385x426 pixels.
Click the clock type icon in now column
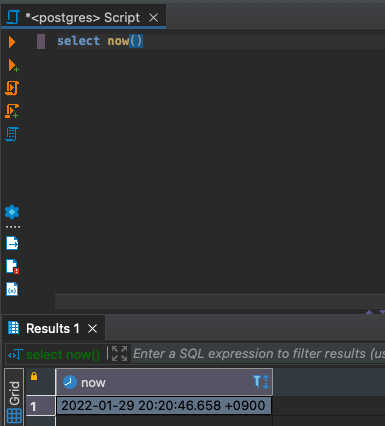(x=70, y=382)
